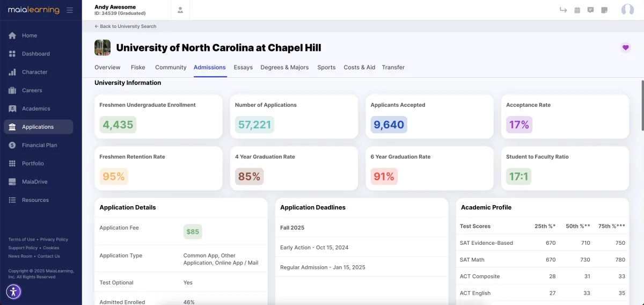Toggle the purple heart favorite icon
The image size is (644, 305).
click(625, 48)
